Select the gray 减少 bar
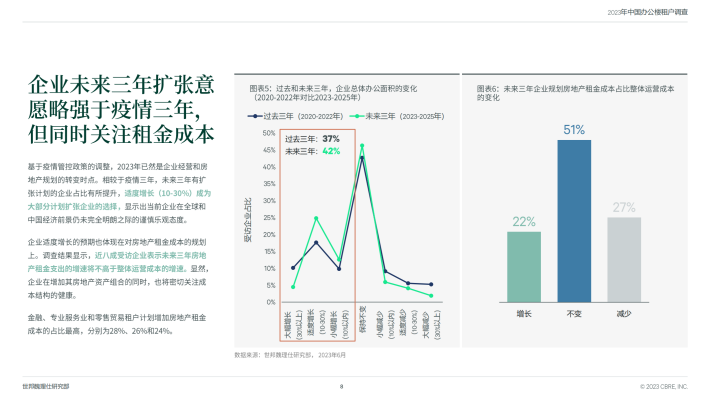The width and height of the screenshot is (710, 399). tap(624, 260)
